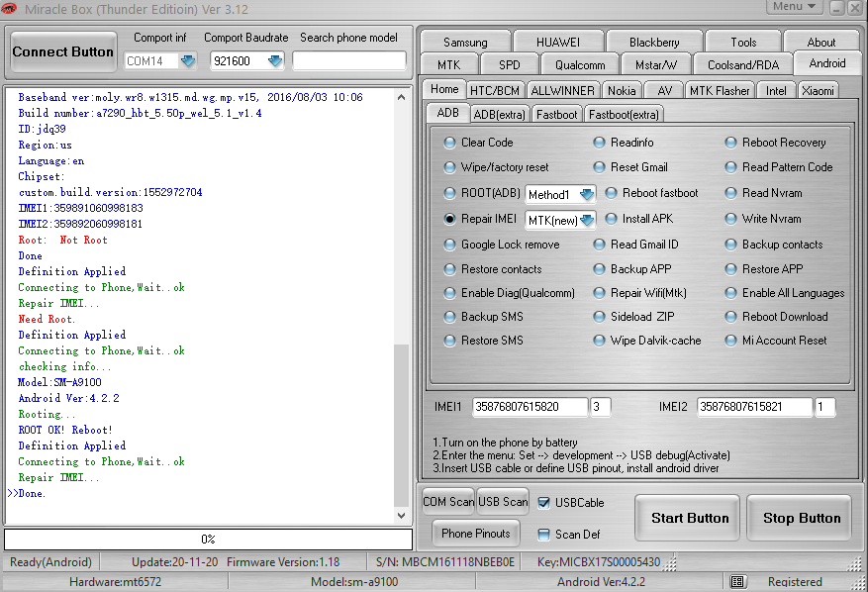The width and height of the screenshot is (868, 592).
Task: Select the Sideload ZIP option
Action: point(599,317)
